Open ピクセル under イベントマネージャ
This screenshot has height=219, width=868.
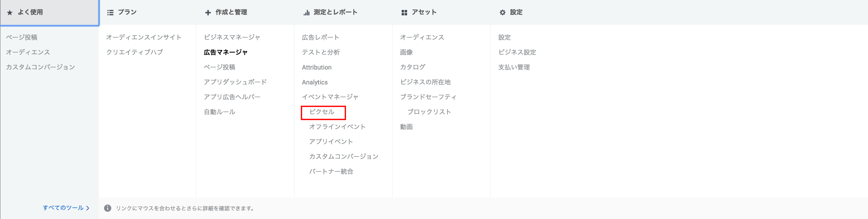[x=322, y=112]
